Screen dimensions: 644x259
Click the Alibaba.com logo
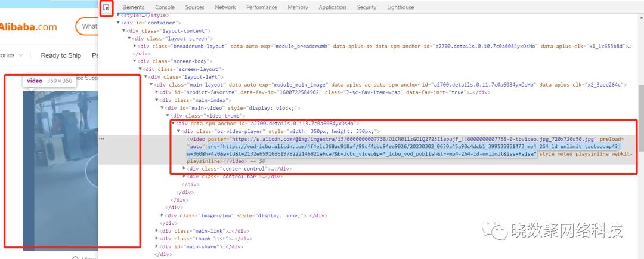point(29,27)
